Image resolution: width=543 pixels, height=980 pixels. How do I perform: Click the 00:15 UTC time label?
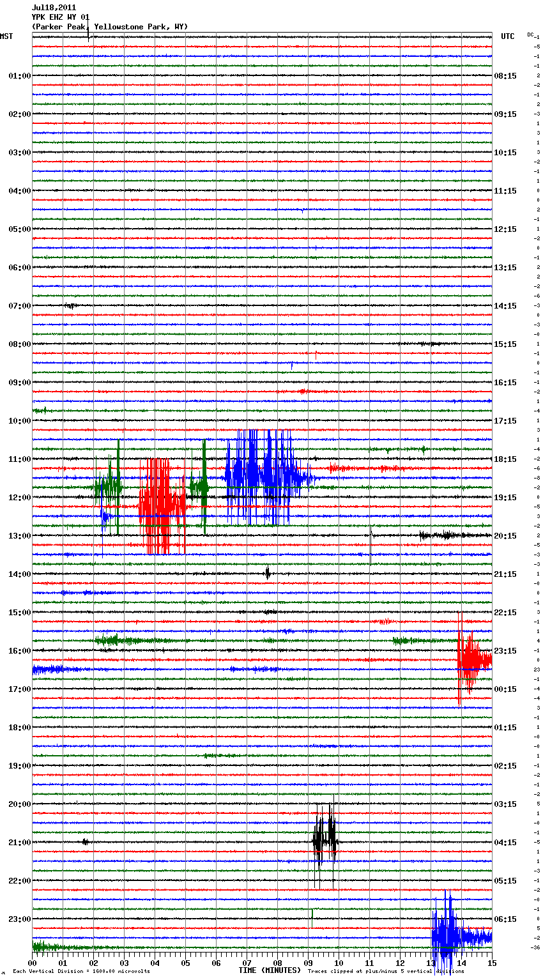505,689
